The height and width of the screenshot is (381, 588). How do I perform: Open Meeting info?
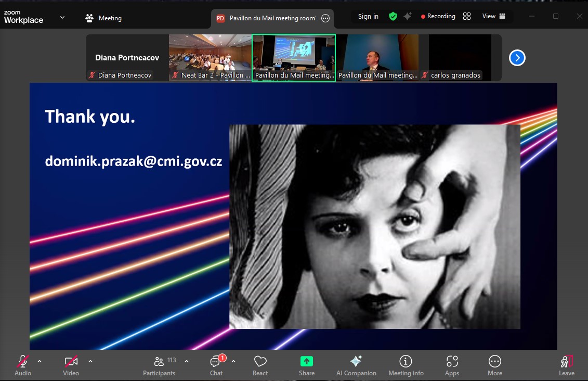tap(406, 365)
